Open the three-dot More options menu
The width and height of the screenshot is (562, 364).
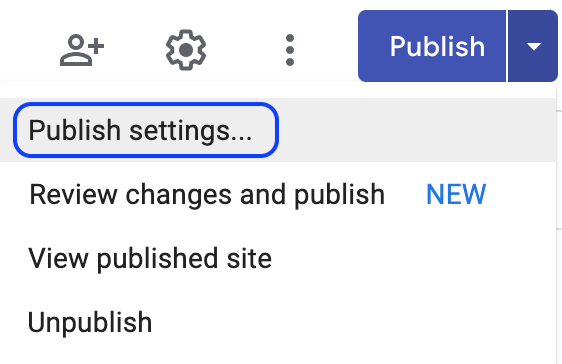(x=290, y=50)
